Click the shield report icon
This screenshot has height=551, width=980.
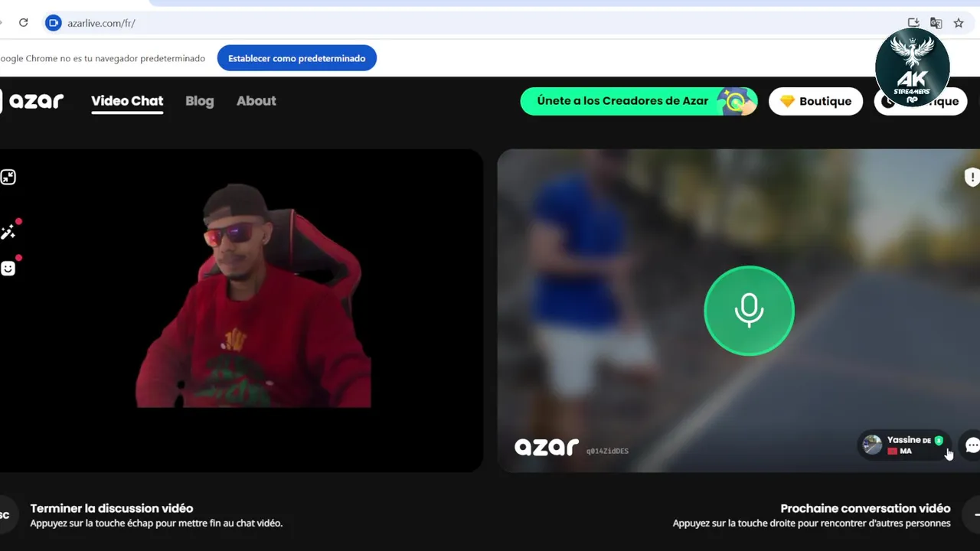tap(972, 178)
